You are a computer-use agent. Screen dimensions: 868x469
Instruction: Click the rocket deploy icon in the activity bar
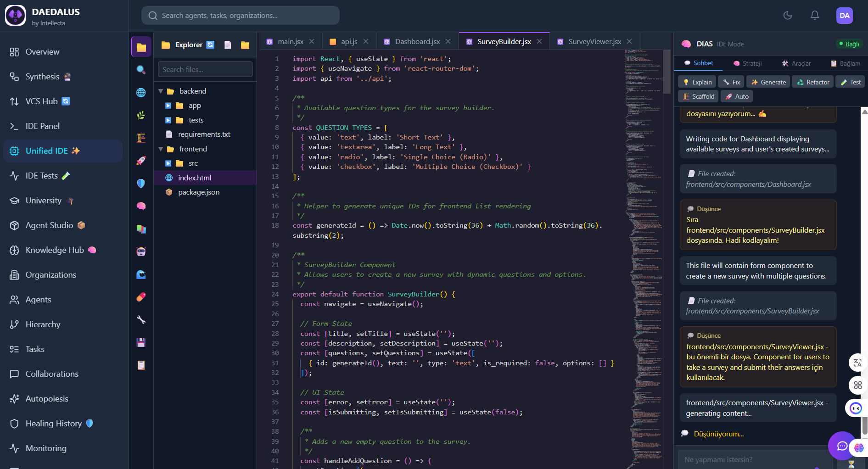point(141,161)
